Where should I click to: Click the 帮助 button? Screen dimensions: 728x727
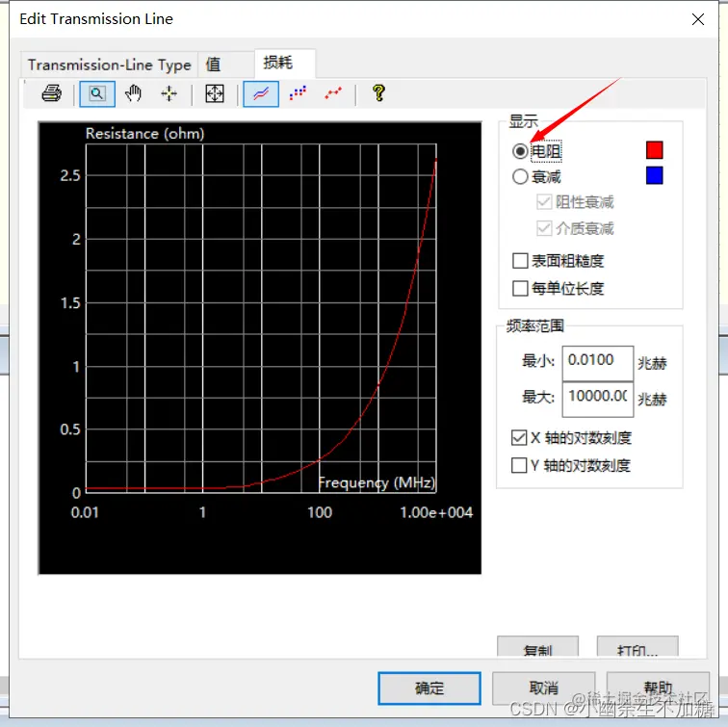(658, 688)
